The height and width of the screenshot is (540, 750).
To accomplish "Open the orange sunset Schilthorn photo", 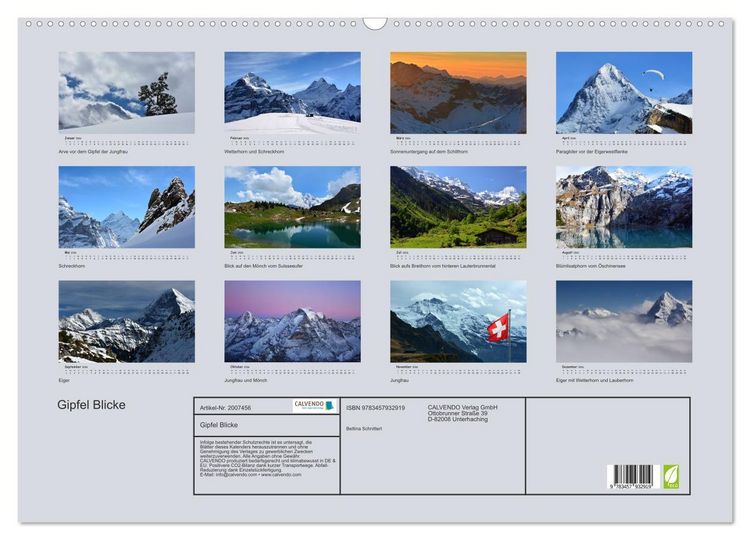I will (458, 93).
